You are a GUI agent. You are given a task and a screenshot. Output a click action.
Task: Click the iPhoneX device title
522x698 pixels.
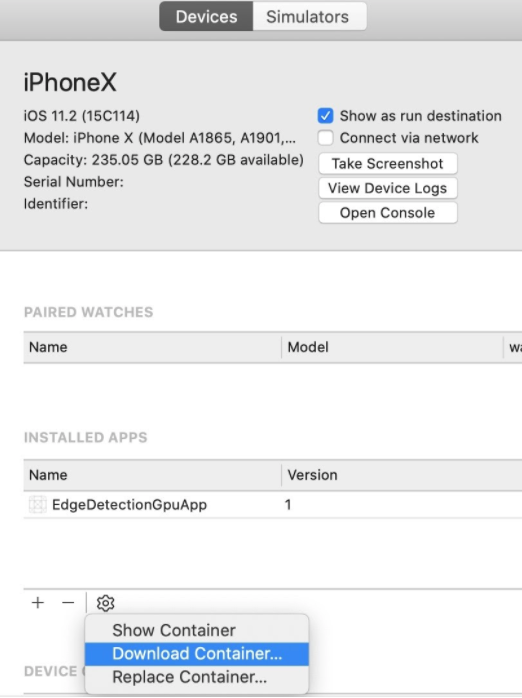(x=70, y=82)
